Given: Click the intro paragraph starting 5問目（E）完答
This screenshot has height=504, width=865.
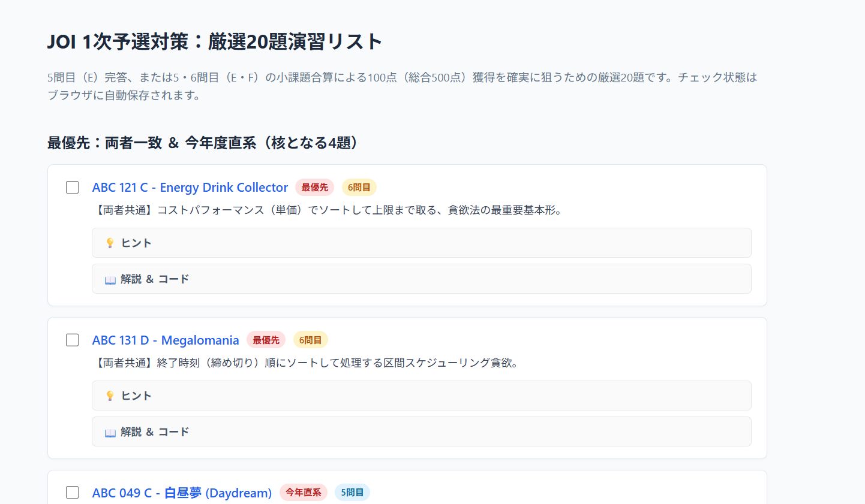Looking at the screenshot, I should (403, 86).
